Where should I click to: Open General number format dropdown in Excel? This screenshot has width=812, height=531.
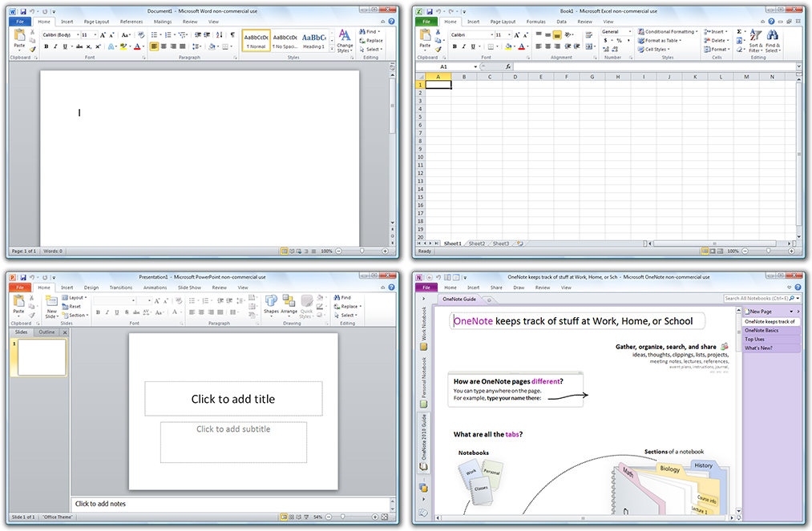[630, 31]
